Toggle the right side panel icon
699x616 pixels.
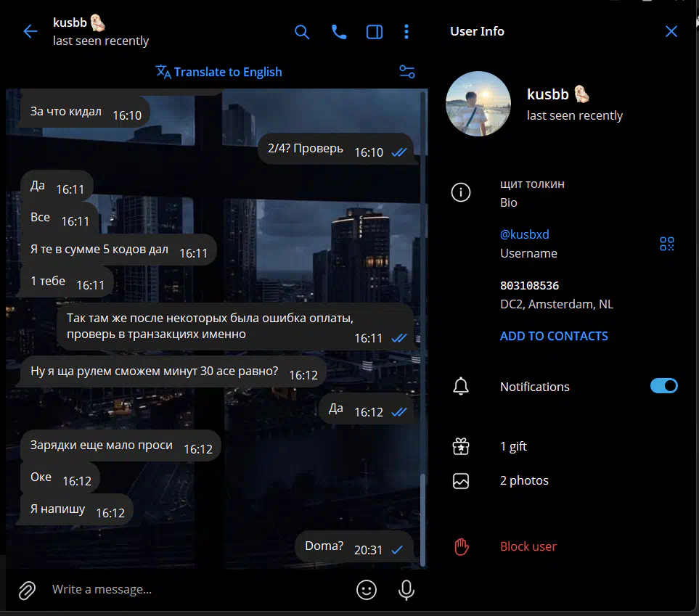point(375,32)
